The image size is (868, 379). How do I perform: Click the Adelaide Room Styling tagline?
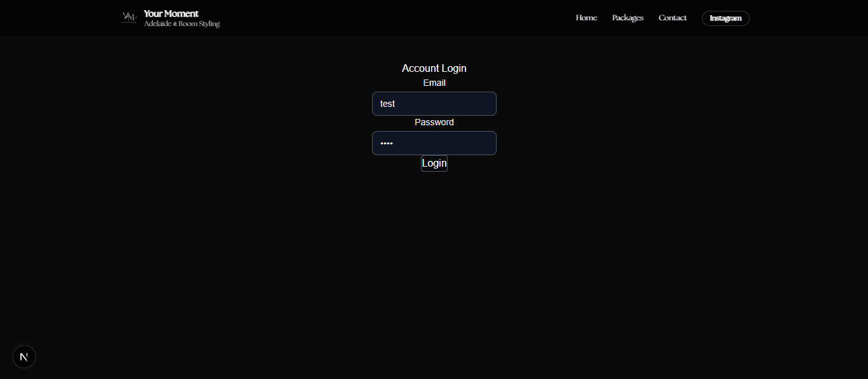(181, 23)
